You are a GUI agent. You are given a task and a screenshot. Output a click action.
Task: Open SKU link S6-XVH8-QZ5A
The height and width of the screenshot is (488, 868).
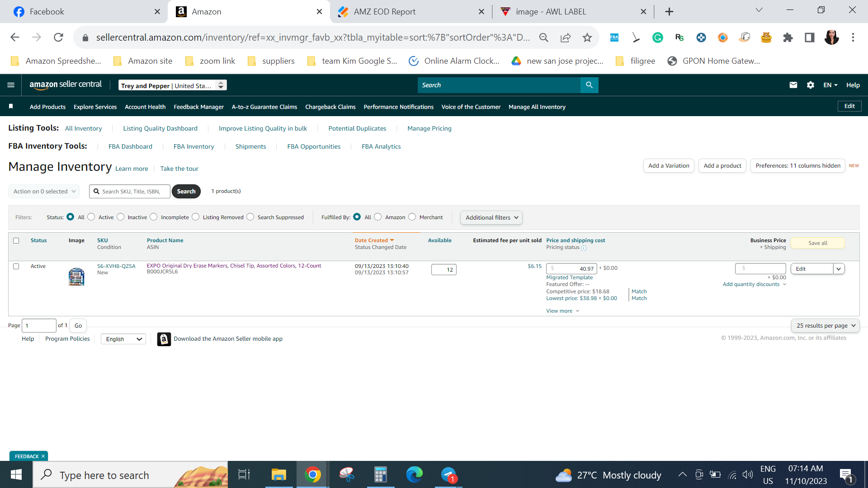(116, 266)
